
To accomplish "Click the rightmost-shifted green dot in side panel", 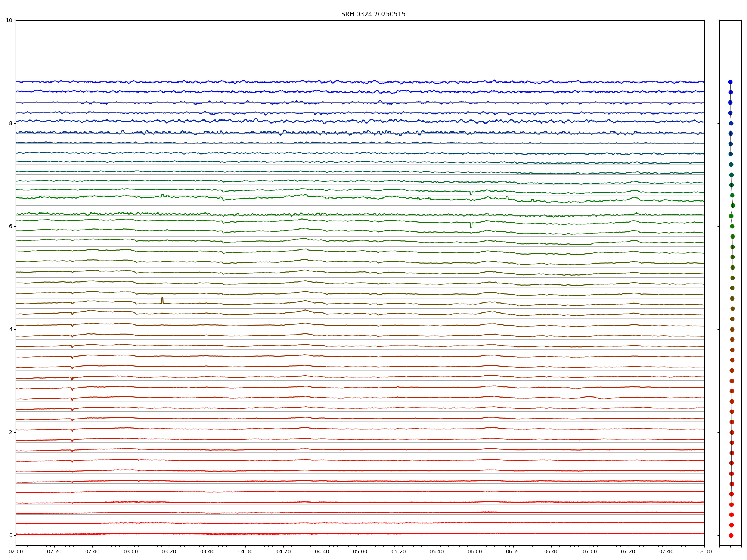I will pyautogui.click(x=733, y=205).
